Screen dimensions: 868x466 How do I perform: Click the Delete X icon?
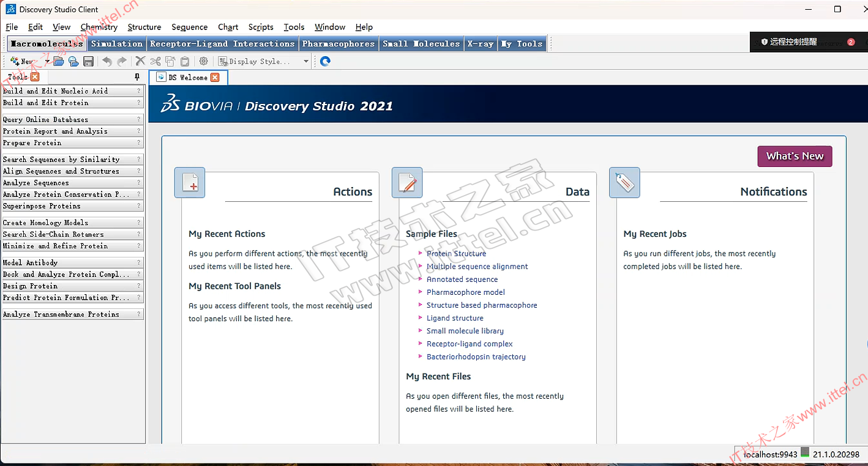coord(140,61)
